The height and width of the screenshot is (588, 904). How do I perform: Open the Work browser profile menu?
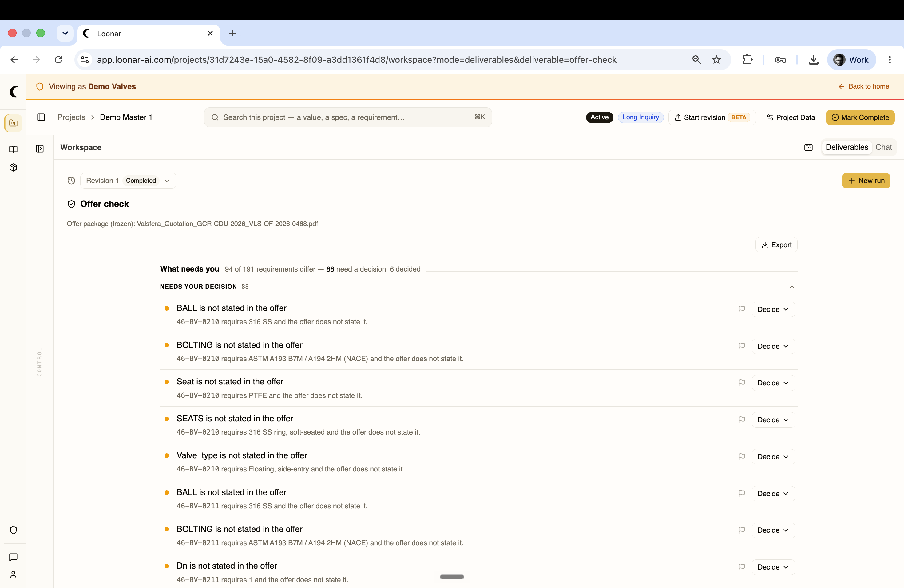click(x=851, y=60)
